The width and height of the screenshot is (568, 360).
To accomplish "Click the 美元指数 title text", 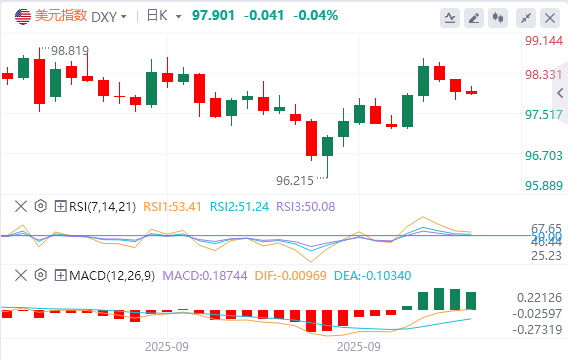I will click(61, 16).
